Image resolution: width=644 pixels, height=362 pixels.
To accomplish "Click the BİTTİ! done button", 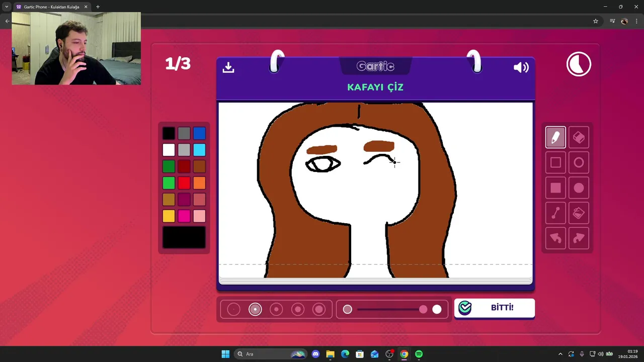I will pos(495,308).
